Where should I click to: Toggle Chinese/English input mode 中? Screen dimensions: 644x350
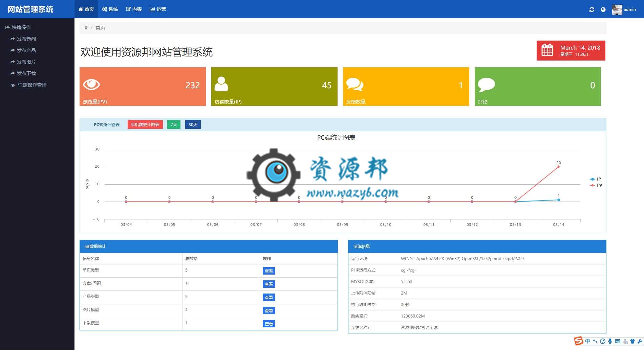point(588,341)
